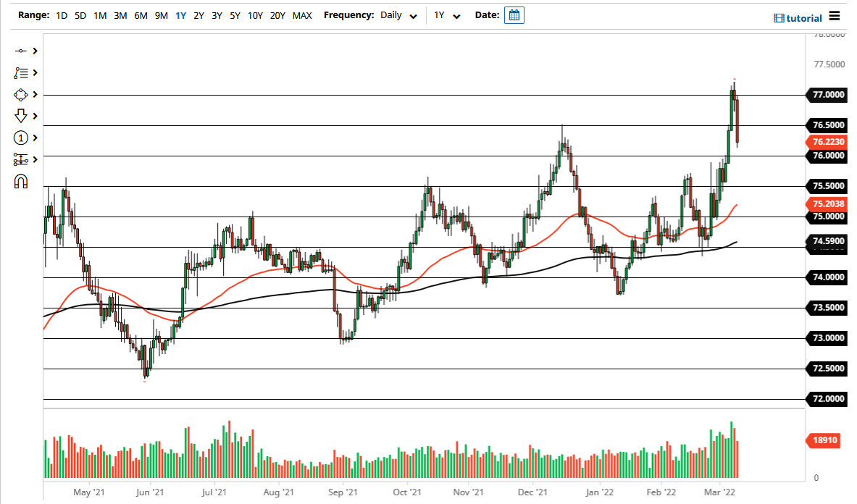Viewport: 857px width, 504px height.
Task: Open the calendar date picker
Action: (514, 14)
